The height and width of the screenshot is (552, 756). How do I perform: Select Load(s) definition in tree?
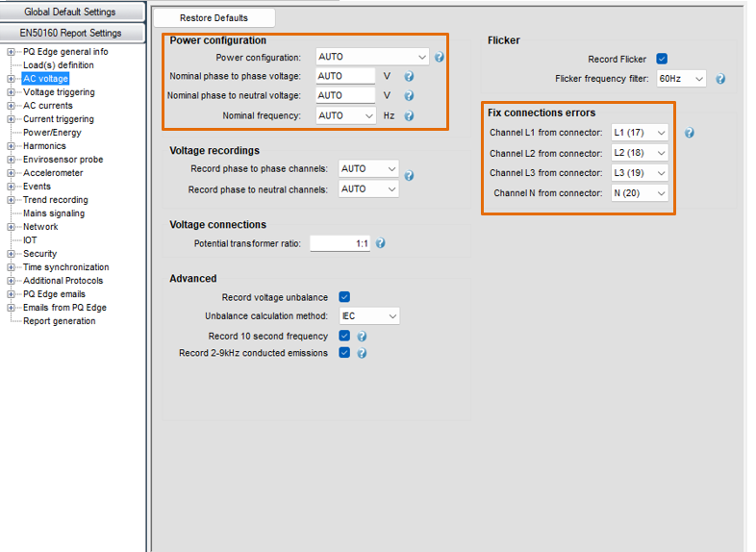point(59,65)
